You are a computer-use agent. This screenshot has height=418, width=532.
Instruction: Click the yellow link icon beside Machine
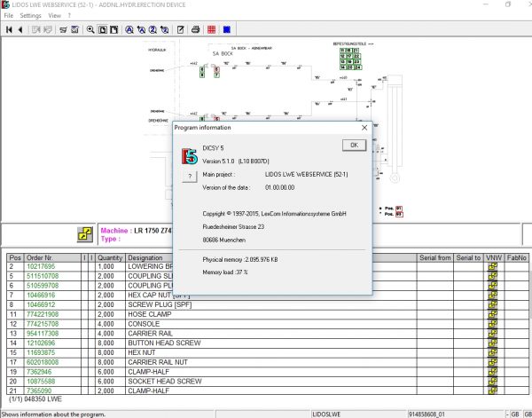pyautogui.click(x=85, y=234)
